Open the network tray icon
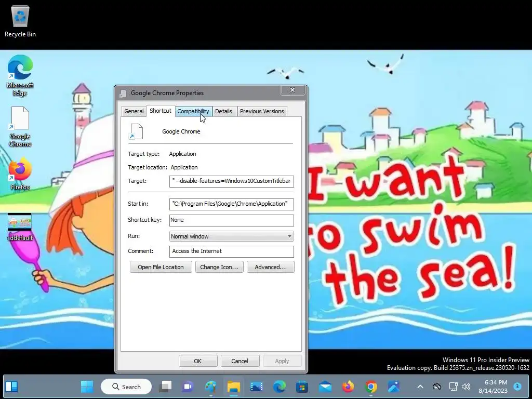Screen dimensions: 532x399 pyautogui.click(x=453, y=387)
